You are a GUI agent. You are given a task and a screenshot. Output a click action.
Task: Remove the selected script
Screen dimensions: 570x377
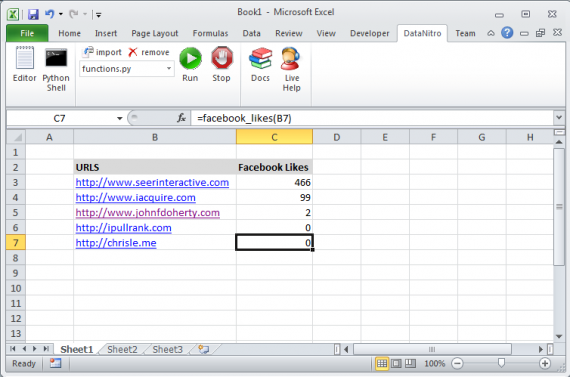[x=149, y=52]
